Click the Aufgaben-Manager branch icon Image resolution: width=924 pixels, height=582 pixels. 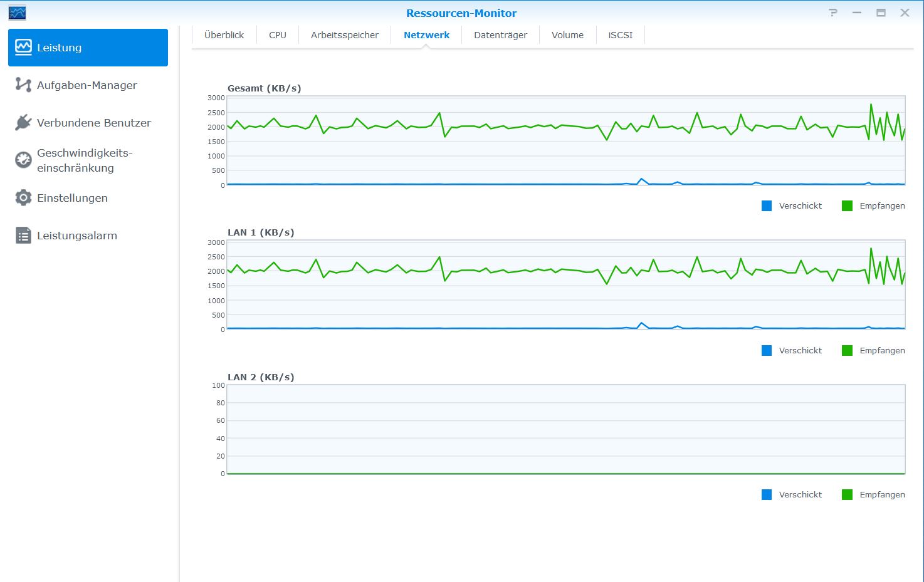pyautogui.click(x=23, y=85)
